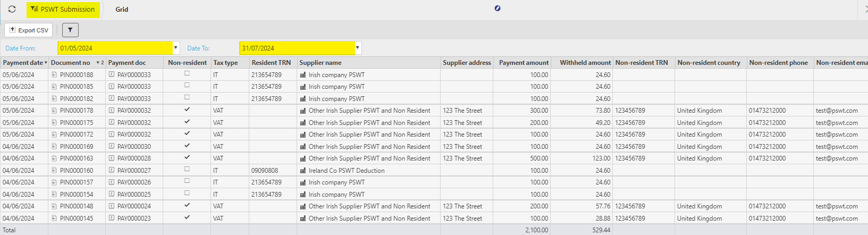This screenshot has width=868, height=235.
Task: Select the PSWT Submission breadcrumb tab
Action: pyautogui.click(x=63, y=9)
